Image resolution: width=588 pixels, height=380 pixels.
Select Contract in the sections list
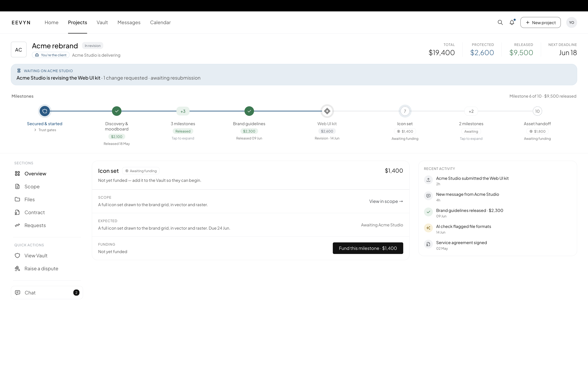pyautogui.click(x=47, y=212)
